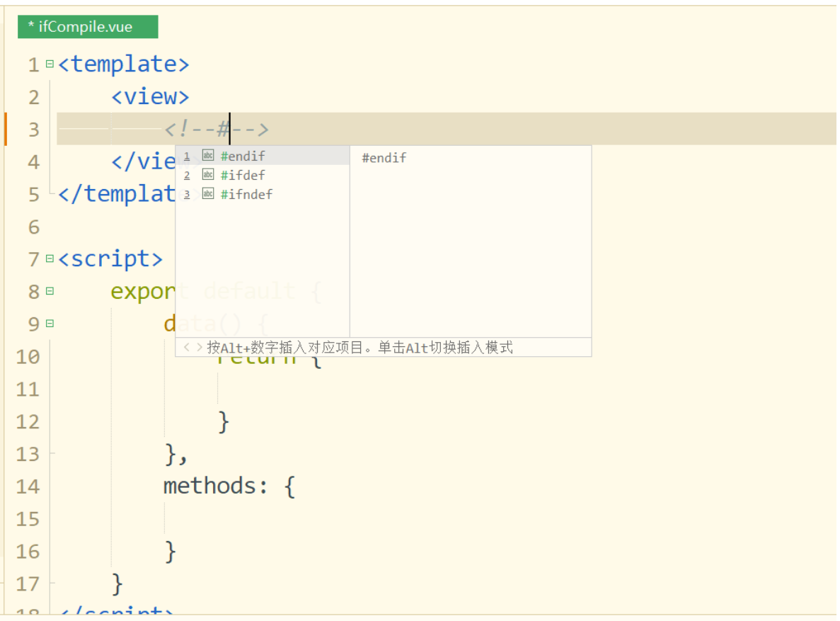
Task: Click the icon beside #ifdef suggestion
Action: (x=208, y=175)
